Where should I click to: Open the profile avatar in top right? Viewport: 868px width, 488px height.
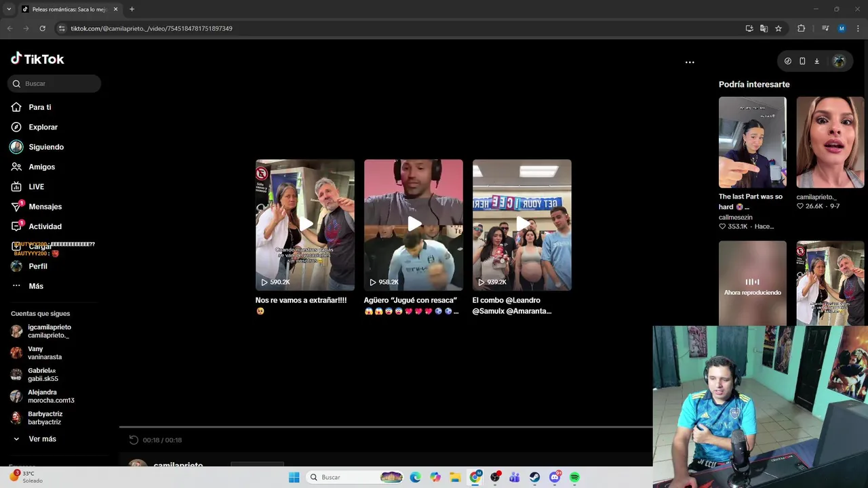[x=839, y=61]
